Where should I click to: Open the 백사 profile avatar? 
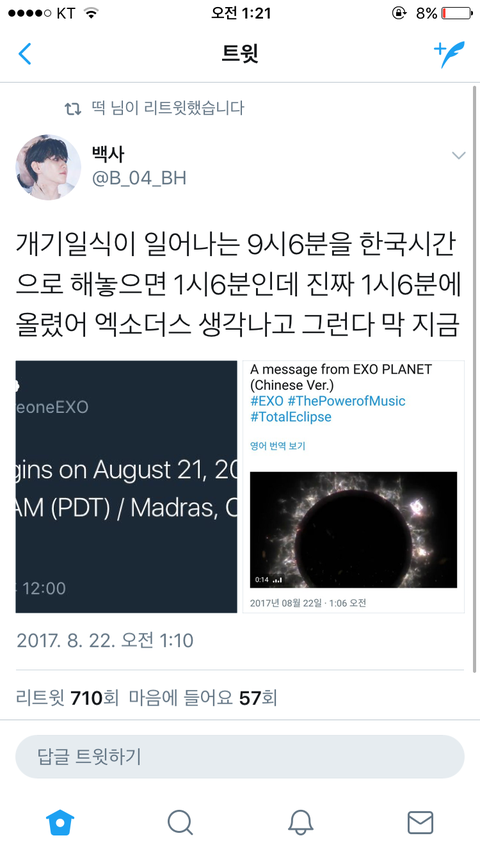point(48,167)
